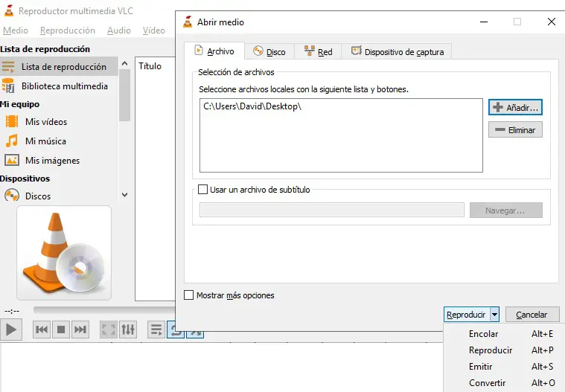Switch to the Red tab
565x392 pixels.
click(x=318, y=52)
